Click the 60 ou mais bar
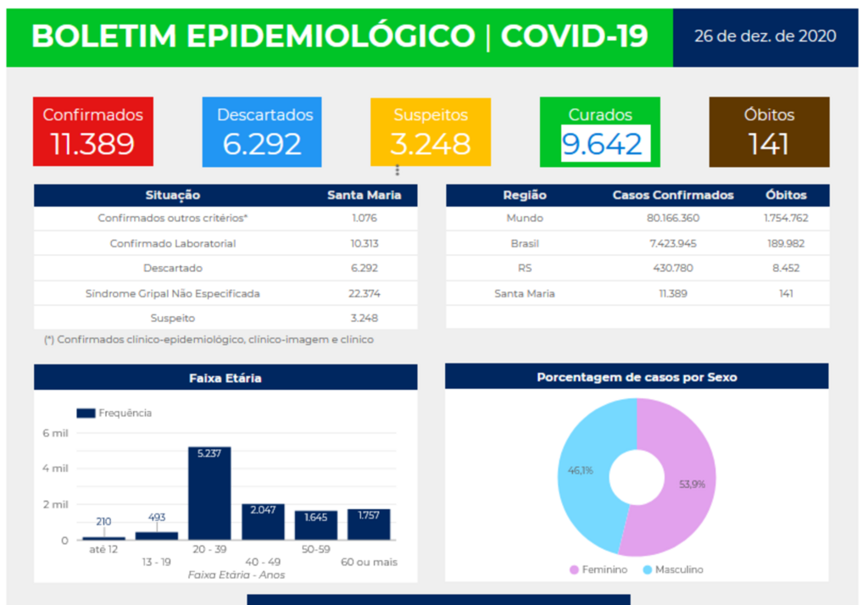Image resolution: width=868 pixels, height=605 pixels. pos(369,525)
